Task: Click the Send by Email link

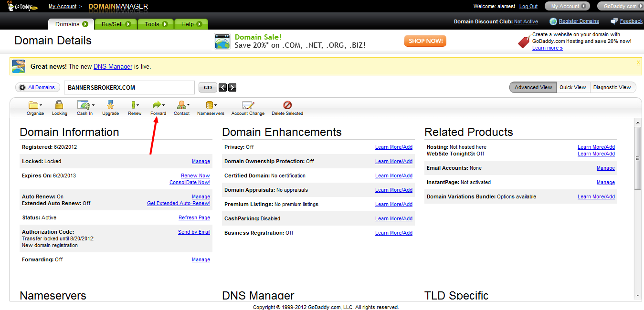Action: click(194, 232)
